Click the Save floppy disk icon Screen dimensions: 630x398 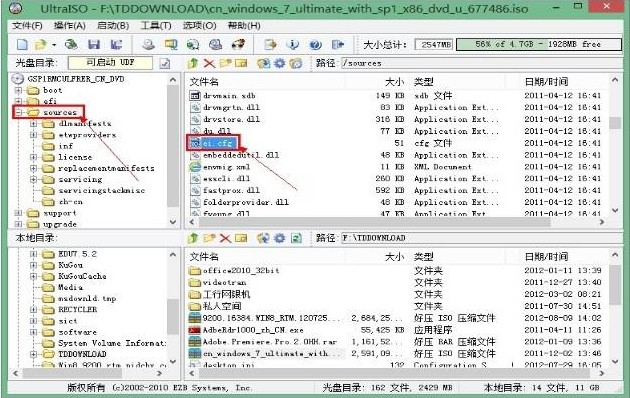pos(94,44)
